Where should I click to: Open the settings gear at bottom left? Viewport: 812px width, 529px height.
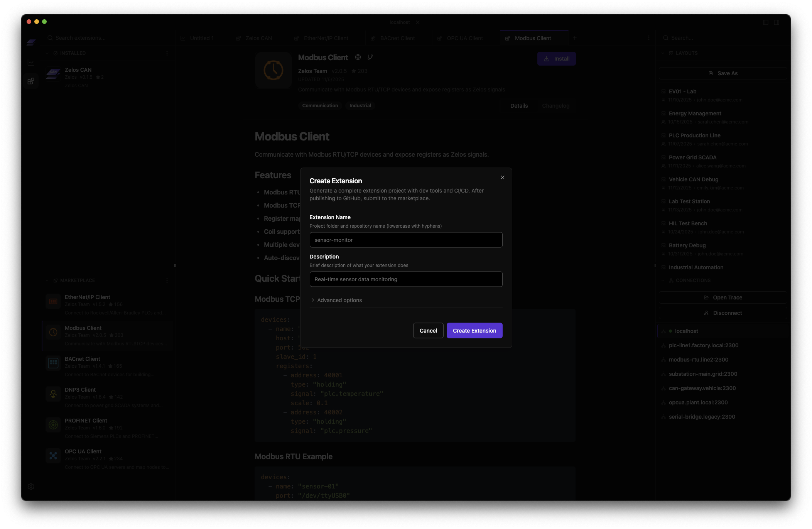(x=31, y=486)
